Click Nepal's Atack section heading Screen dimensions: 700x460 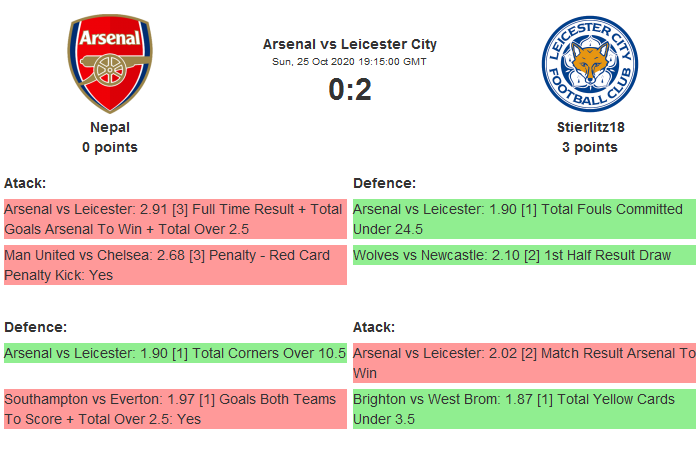click(25, 183)
